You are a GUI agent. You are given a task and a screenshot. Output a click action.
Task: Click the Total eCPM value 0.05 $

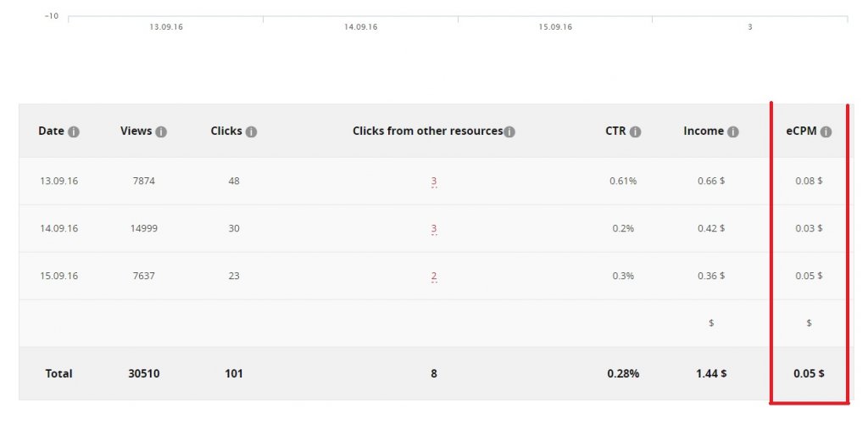809,373
